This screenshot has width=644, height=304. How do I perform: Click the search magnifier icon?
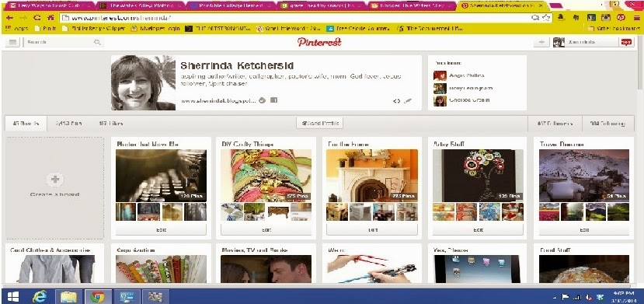click(97, 42)
